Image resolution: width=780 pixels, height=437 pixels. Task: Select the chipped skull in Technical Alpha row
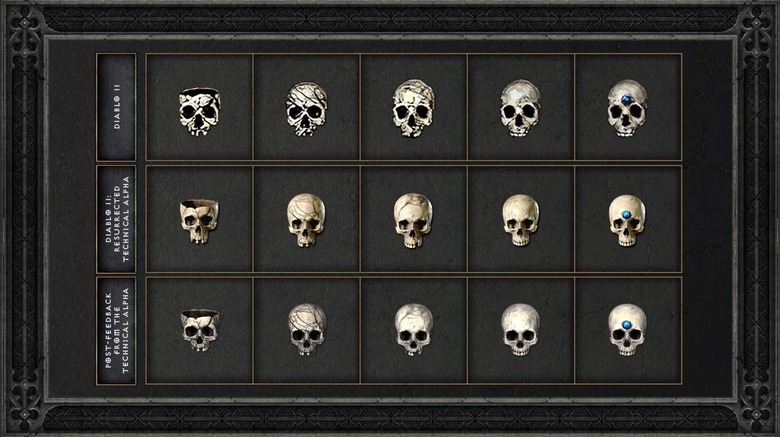[x=199, y=221]
